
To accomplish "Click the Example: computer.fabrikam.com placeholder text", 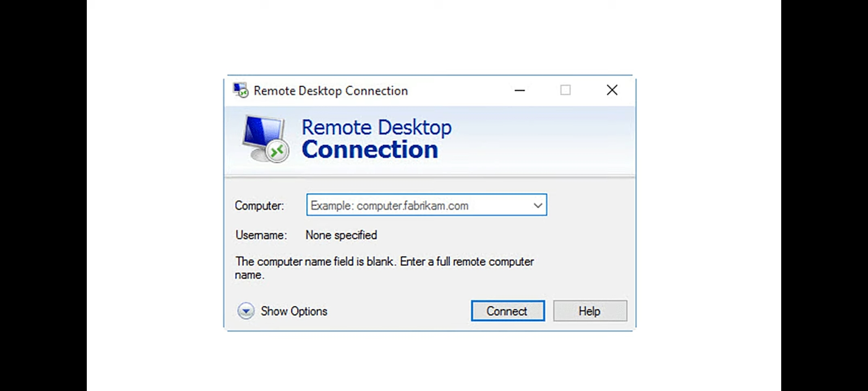I will (389, 206).
